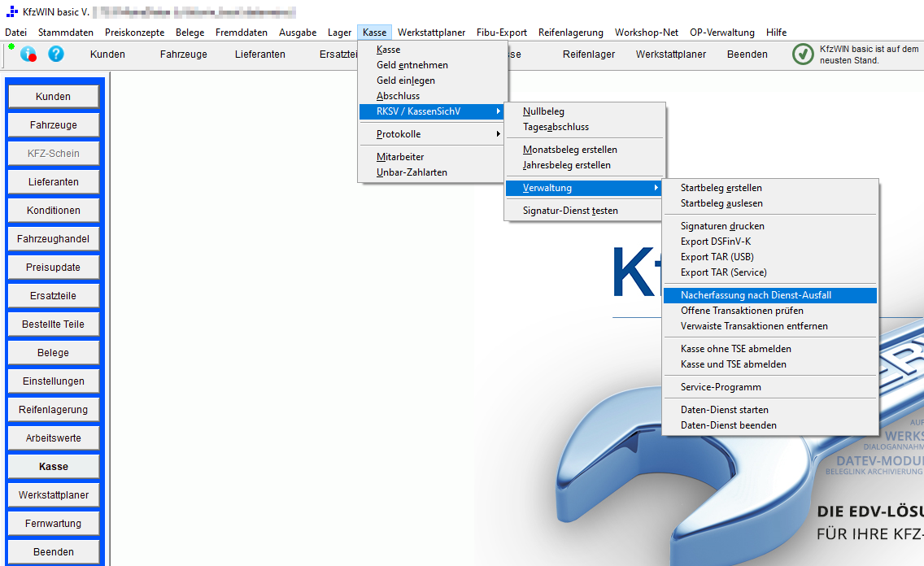Click the Fahrzeughandel sidebar button
The image size is (924, 566).
[x=53, y=239]
